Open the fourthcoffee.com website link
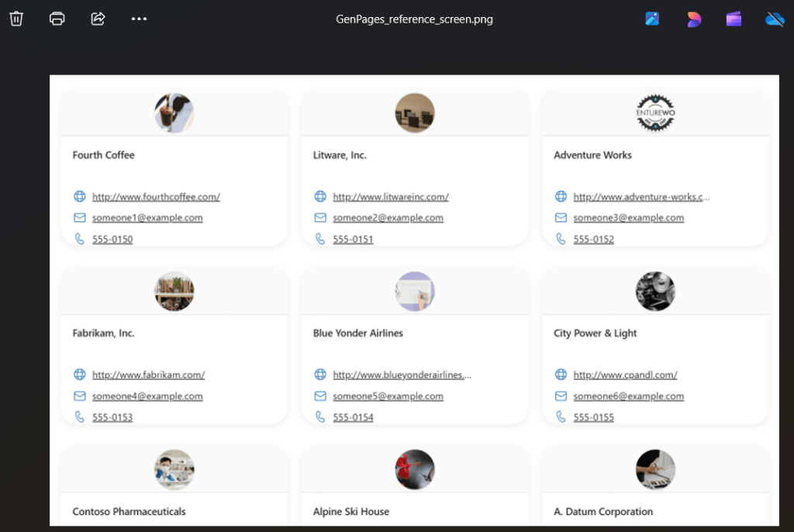794x532 pixels. (156, 197)
